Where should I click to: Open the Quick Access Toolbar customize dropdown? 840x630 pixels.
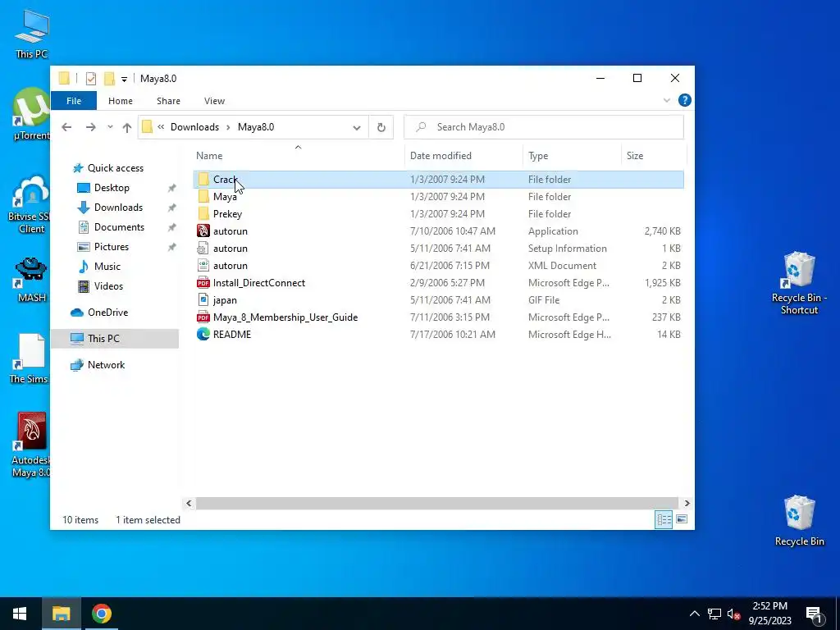(x=124, y=80)
